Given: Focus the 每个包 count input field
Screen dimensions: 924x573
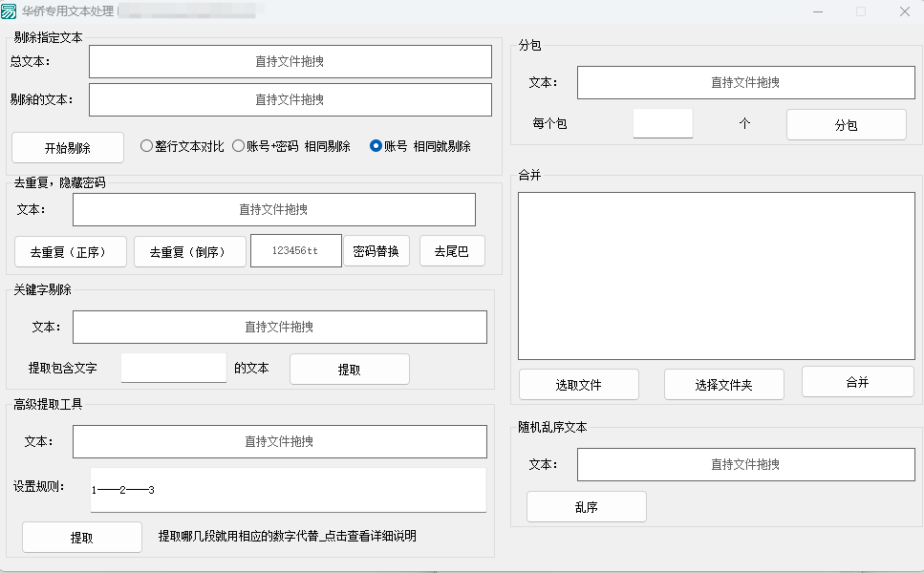Looking at the screenshot, I should (662, 123).
